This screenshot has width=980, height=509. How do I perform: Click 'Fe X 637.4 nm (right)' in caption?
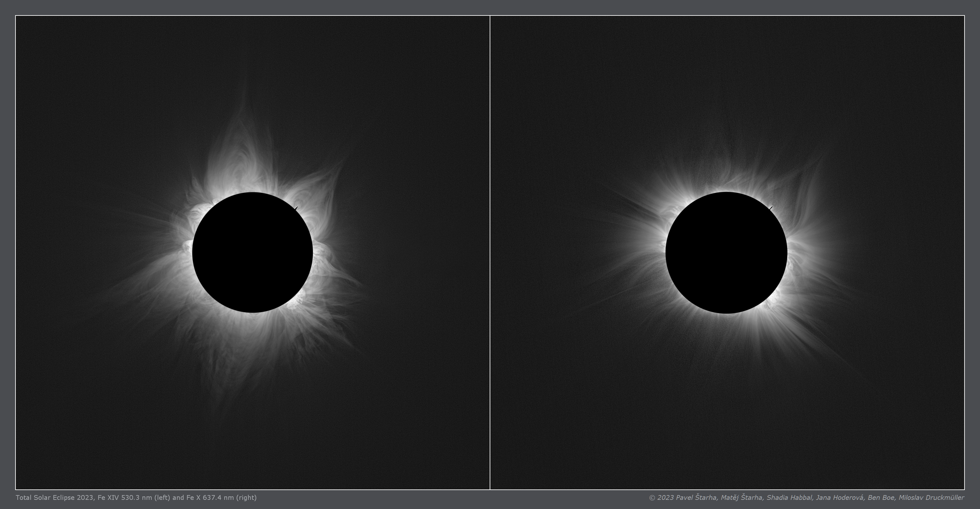click(x=221, y=498)
